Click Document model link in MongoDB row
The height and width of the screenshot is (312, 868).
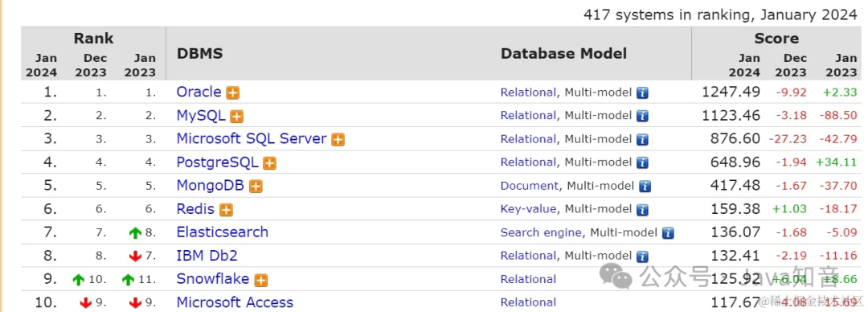(530, 187)
